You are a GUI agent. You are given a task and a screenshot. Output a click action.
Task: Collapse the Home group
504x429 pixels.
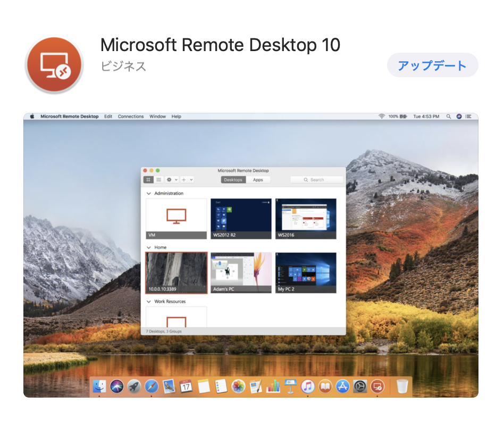coord(148,247)
